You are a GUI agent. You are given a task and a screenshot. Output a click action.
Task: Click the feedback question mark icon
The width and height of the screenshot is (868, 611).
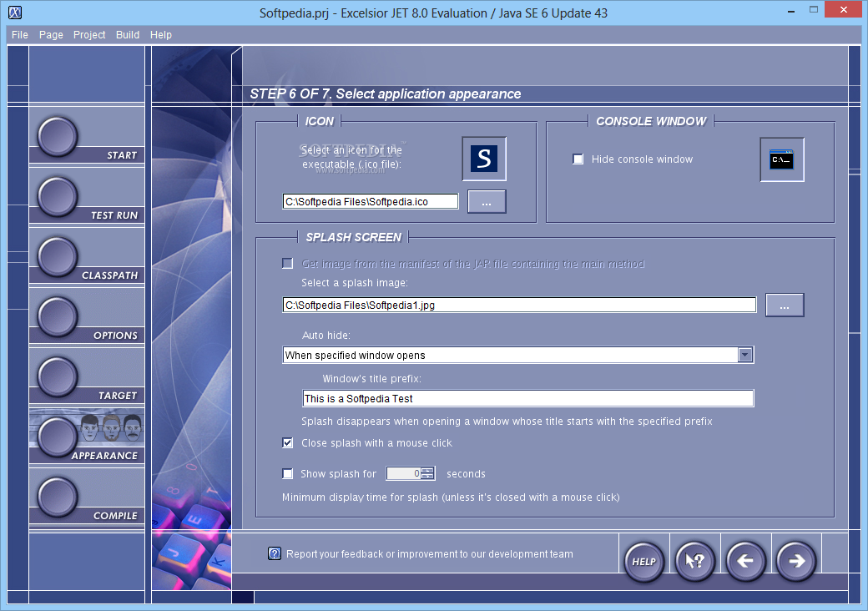[x=275, y=553]
